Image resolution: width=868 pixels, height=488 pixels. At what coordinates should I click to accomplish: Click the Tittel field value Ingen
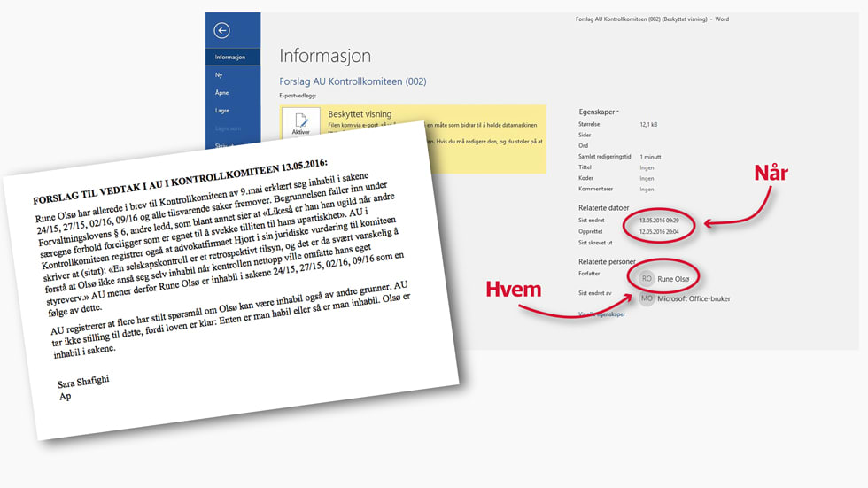point(647,167)
